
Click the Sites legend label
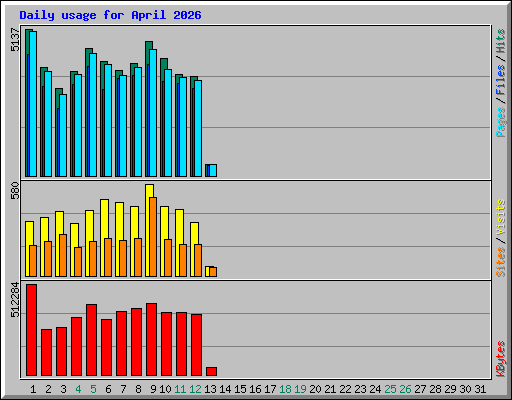501,262
